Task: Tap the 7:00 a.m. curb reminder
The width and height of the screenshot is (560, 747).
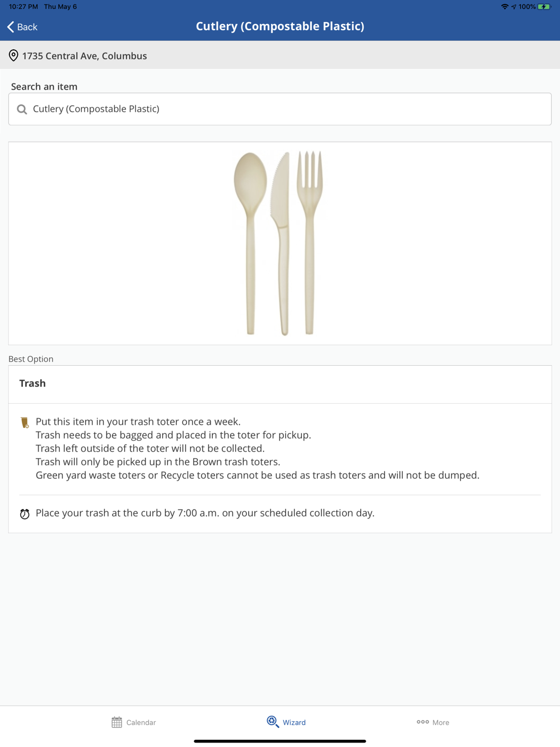Action: point(205,513)
